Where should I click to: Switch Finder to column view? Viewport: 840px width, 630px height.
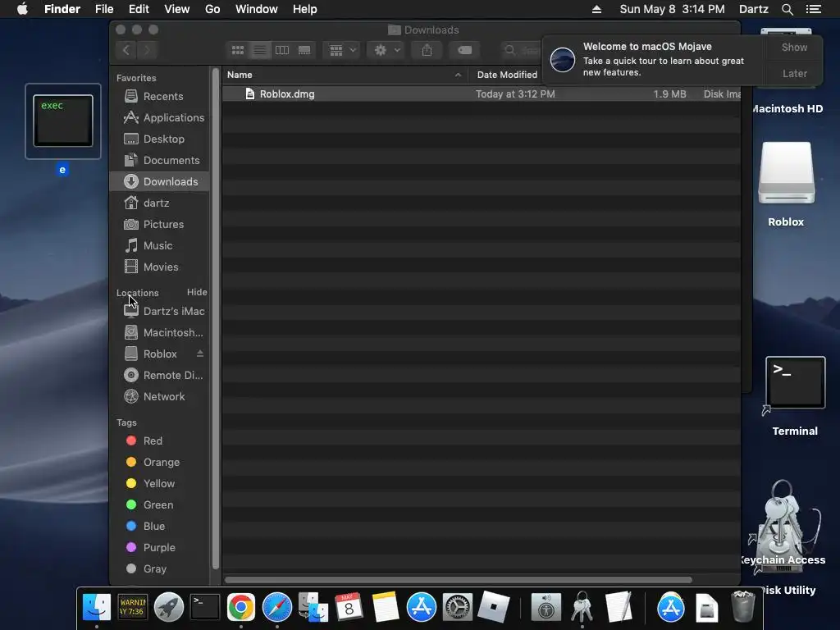[282, 50]
